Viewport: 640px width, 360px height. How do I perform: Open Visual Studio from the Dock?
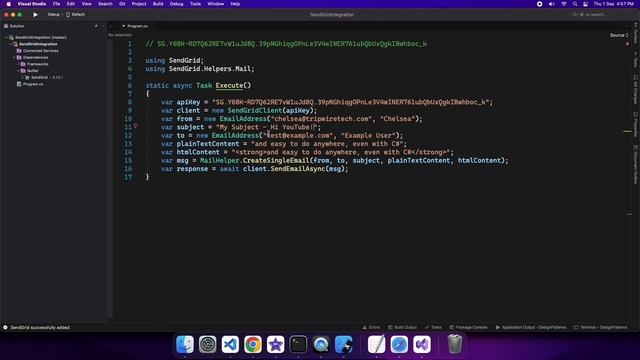(x=422, y=344)
